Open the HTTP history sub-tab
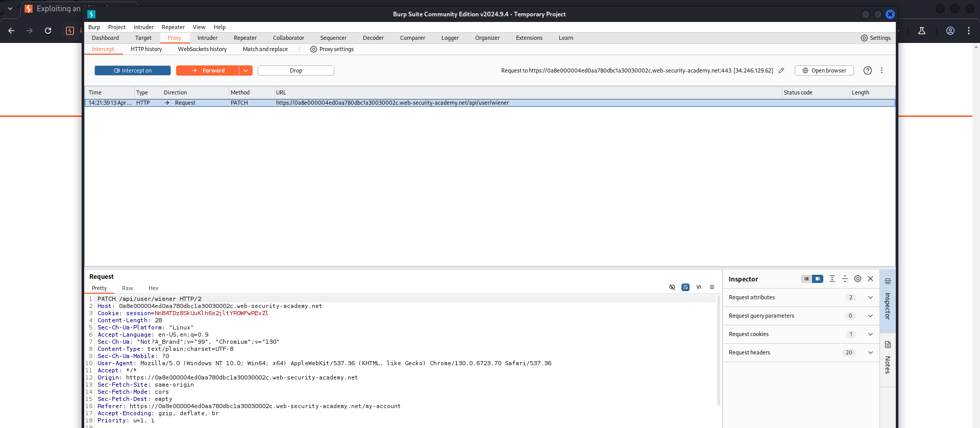This screenshot has height=428, width=980. [146, 49]
